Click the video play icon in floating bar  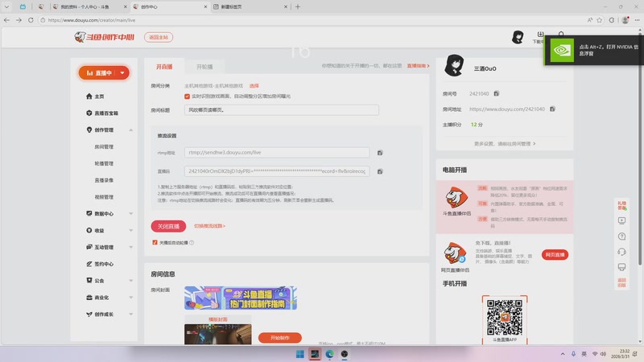[x=621, y=220]
